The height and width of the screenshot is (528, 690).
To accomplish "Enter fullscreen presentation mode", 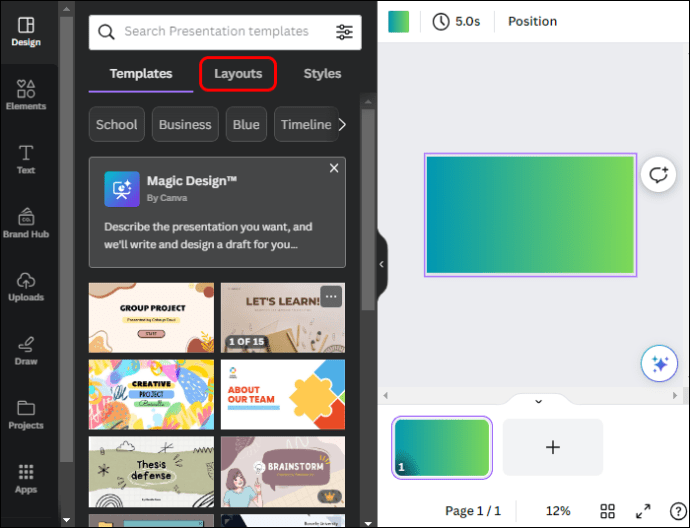I will (643, 511).
